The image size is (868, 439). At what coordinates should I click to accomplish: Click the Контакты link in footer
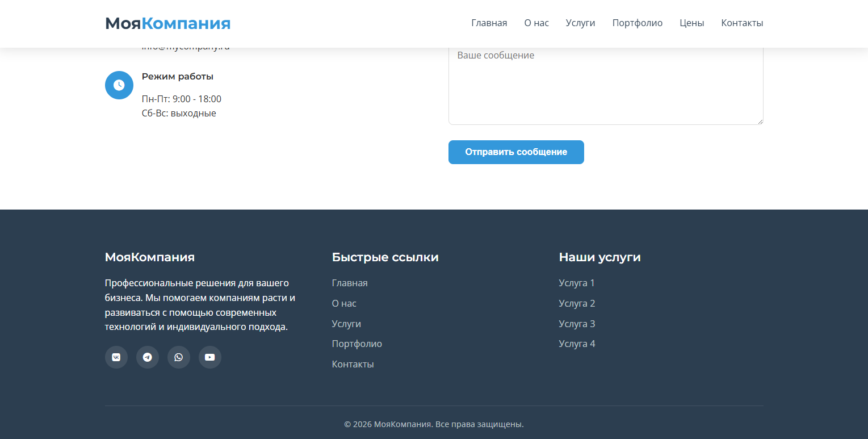[353, 364]
